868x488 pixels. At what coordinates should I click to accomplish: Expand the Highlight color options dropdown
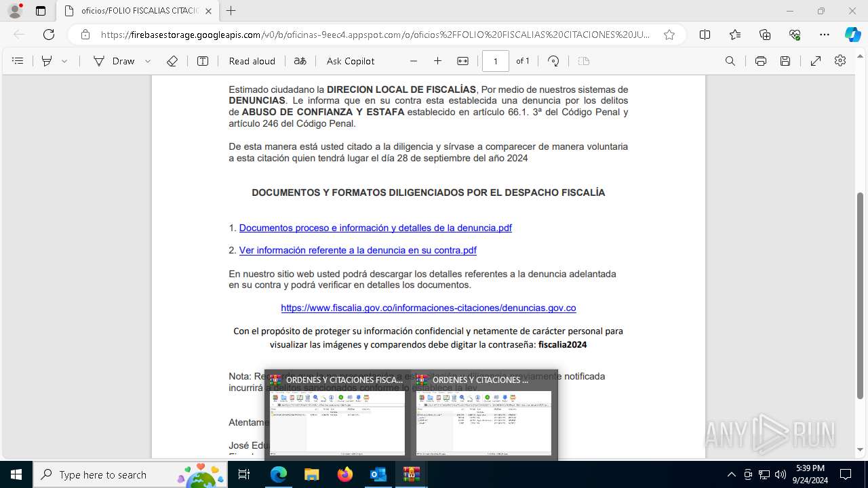[64, 61]
